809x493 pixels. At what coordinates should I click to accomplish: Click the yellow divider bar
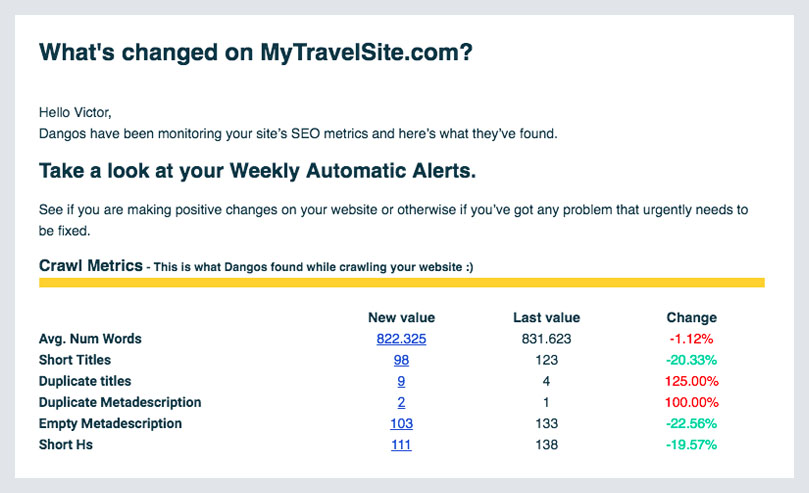point(402,283)
